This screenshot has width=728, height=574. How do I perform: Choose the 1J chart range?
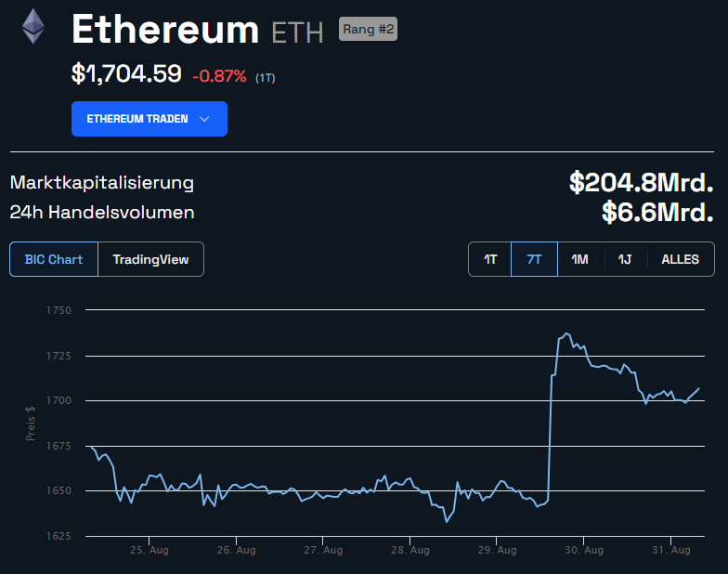click(x=625, y=259)
